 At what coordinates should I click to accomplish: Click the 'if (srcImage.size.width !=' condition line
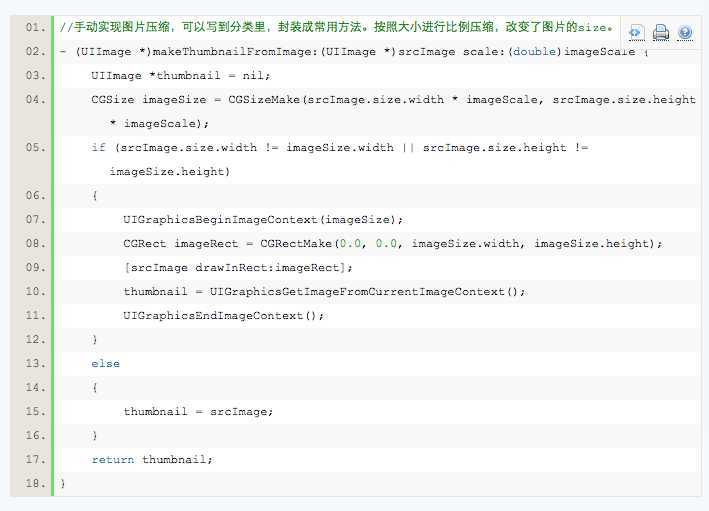[x=340, y=147]
